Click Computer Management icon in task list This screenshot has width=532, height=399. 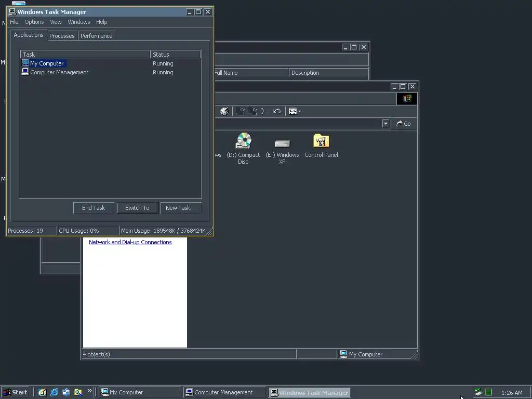25,72
